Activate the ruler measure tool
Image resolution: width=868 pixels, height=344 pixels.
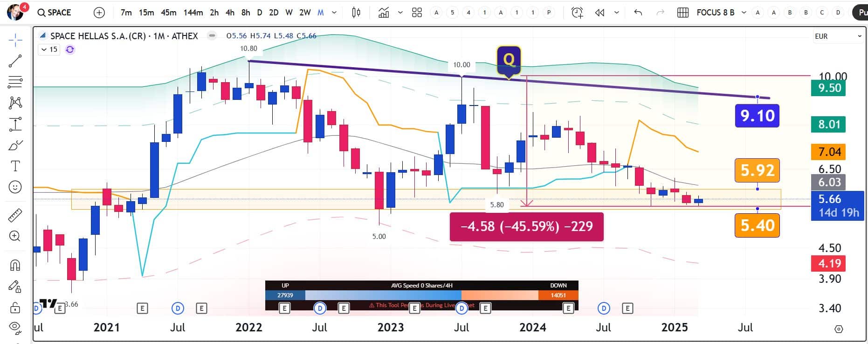pos(15,215)
